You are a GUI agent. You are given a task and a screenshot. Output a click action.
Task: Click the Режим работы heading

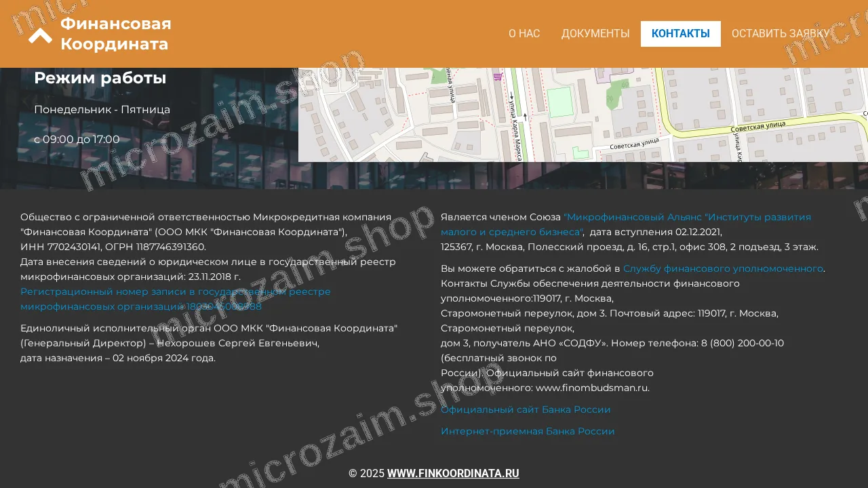[100, 78]
